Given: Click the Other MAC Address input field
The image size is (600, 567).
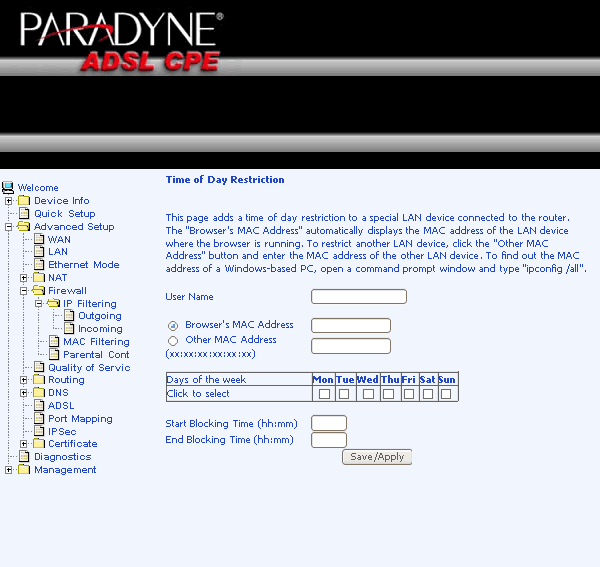Looking at the screenshot, I should [x=351, y=346].
